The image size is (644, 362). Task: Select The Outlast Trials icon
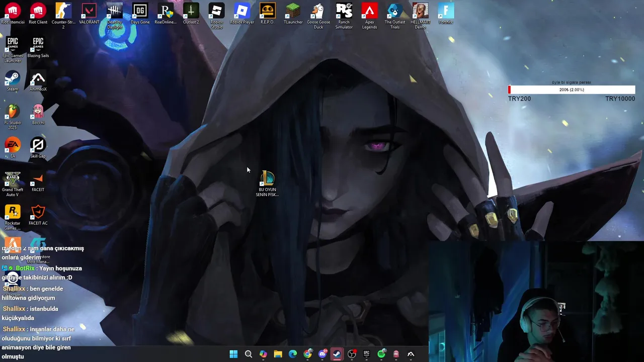click(x=395, y=16)
